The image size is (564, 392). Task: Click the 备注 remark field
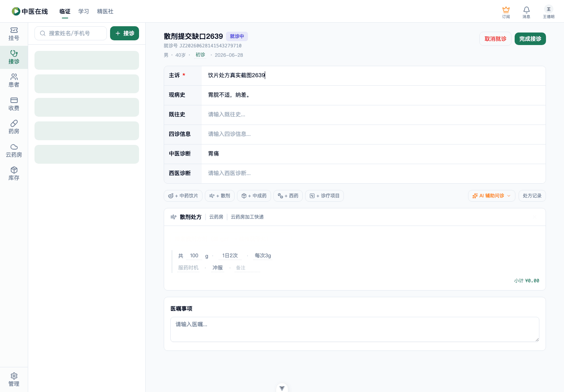[247, 268]
